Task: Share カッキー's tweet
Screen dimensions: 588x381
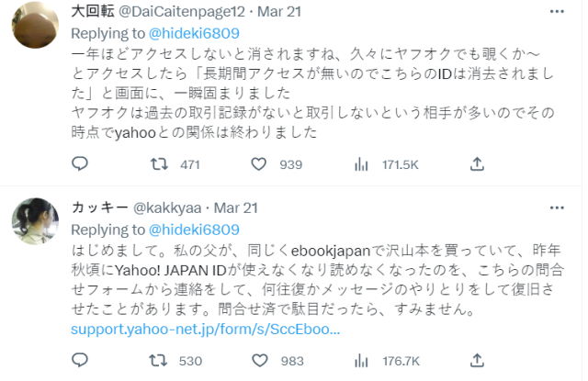Action: point(477,361)
